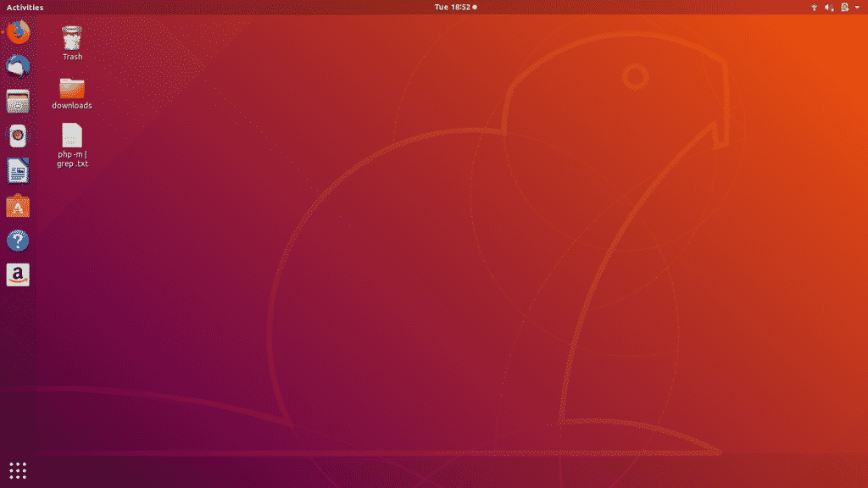Select the php -m | grep .txt file

(72, 136)
